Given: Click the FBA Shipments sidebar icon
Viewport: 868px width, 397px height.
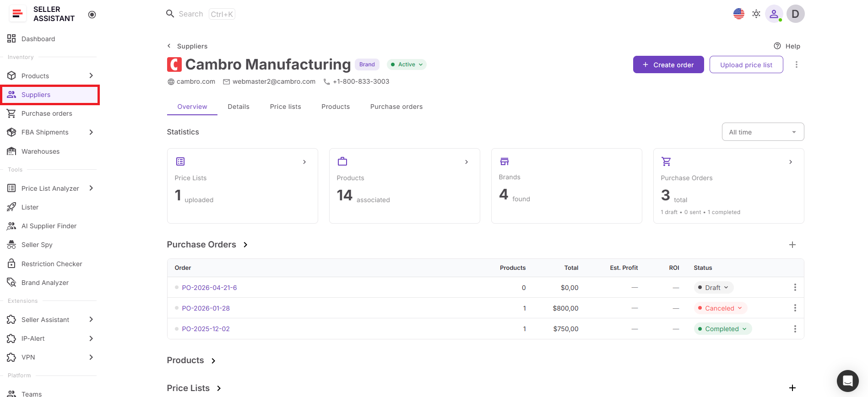Looking at the screenshot, I should tap(11, 132).
